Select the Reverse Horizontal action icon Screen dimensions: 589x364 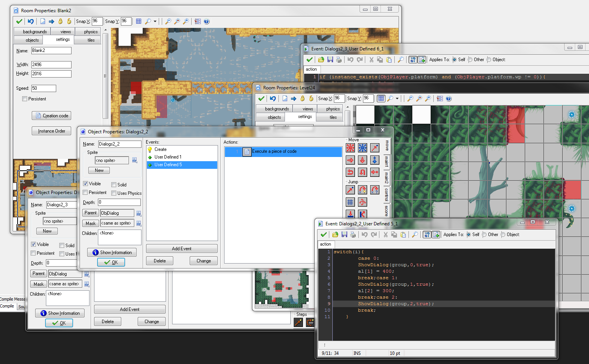click(x=350, y=172)
